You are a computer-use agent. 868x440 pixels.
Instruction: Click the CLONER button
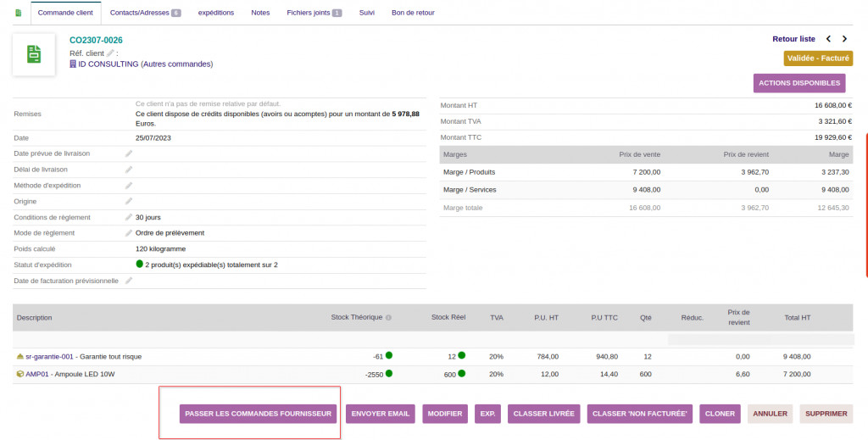(720, 414)
